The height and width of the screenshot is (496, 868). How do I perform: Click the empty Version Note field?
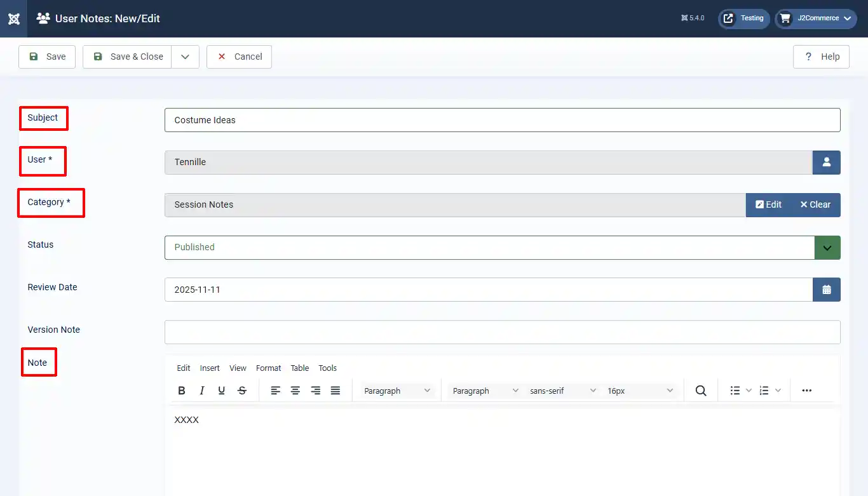tap(503, 332)
